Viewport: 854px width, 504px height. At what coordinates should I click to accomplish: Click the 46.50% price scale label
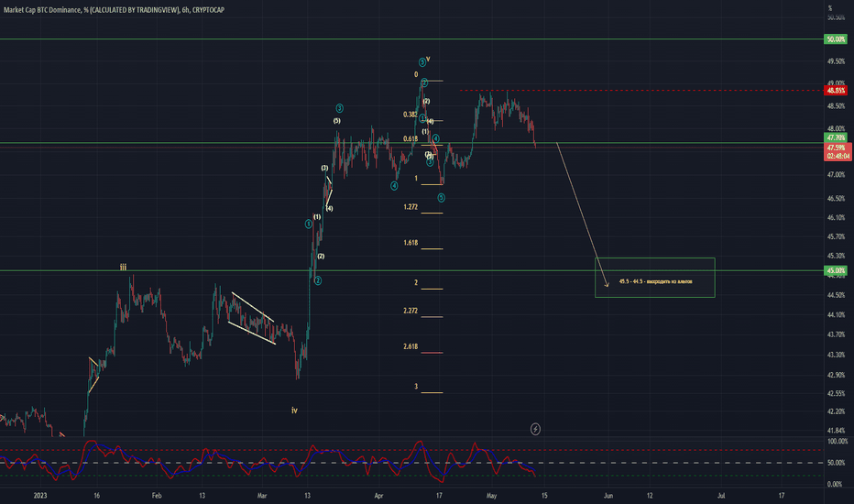(x=836, y=198)
